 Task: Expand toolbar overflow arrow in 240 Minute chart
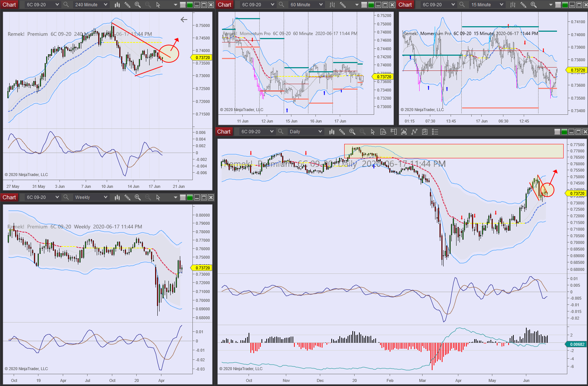[175, 5]
